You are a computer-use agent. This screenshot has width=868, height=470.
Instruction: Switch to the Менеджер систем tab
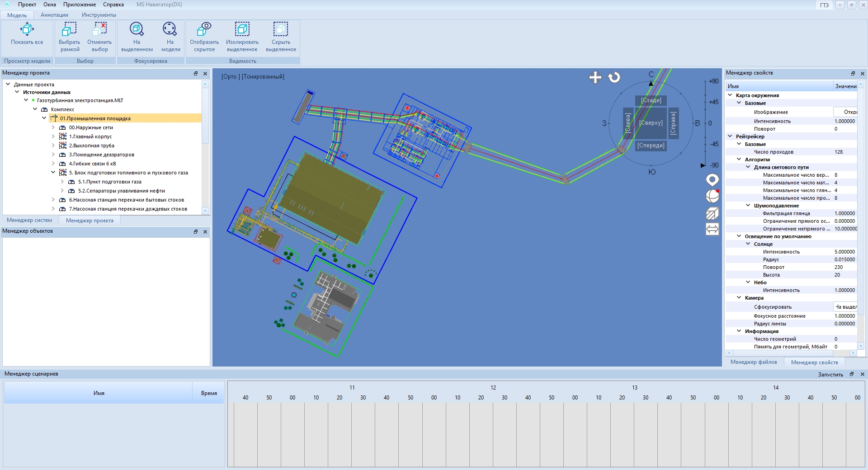(x=29, y=221)
